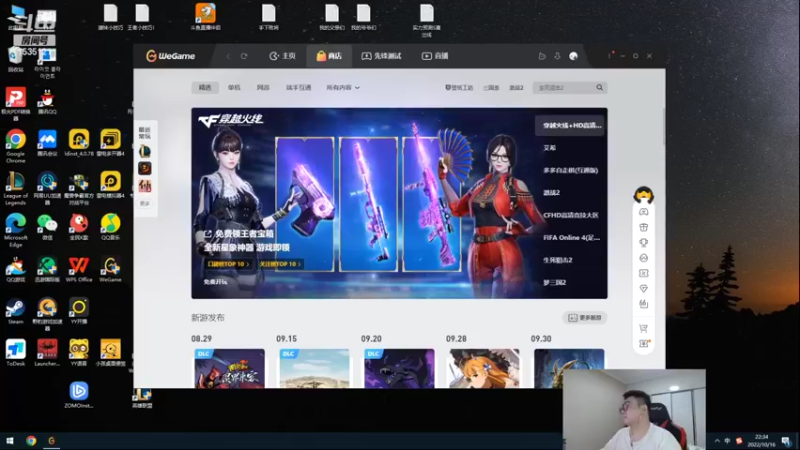Viewport: 800px width, 450px height.
Task: Expand the 所有内容 dropdown
Action: click(343, 88)
